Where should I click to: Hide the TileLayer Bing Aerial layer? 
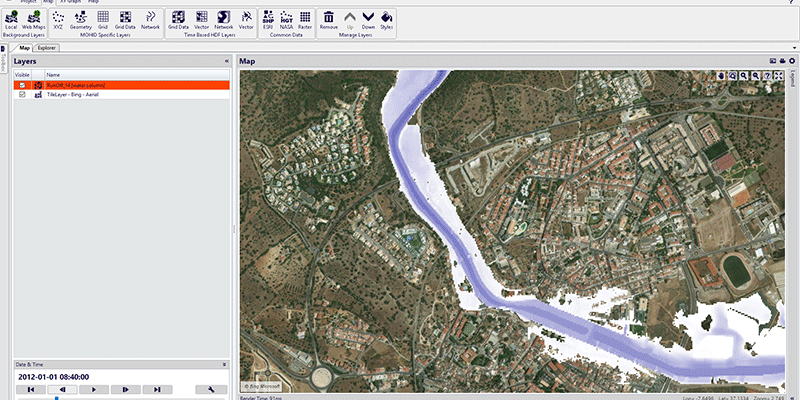[x=22, y=94]
